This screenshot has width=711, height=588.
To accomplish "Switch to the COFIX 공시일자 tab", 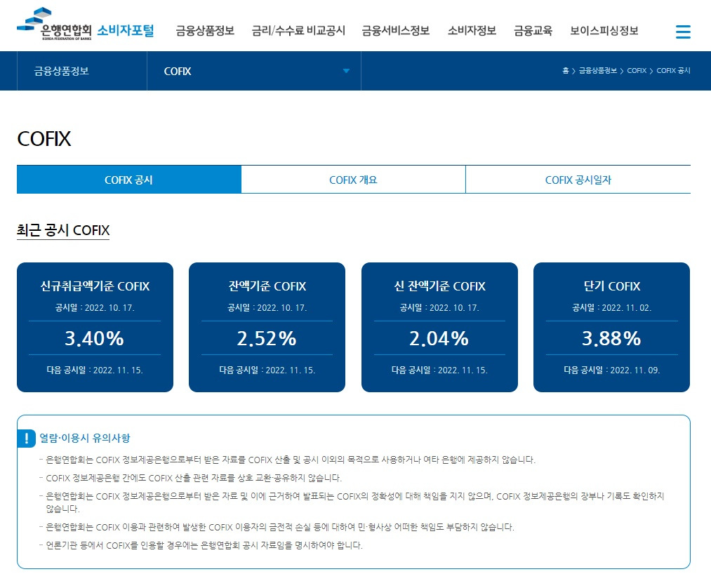I will pos(578,179).
